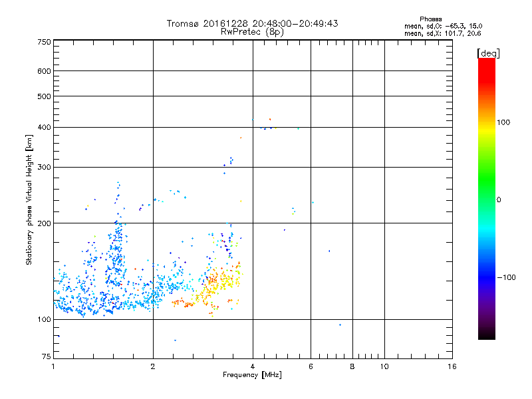This screenshot has height=399, width=532.
Task: Select the 'mean, sd,O: -65.3, 15.0' text
Action: pyautogui.click(x=443, y=26)
